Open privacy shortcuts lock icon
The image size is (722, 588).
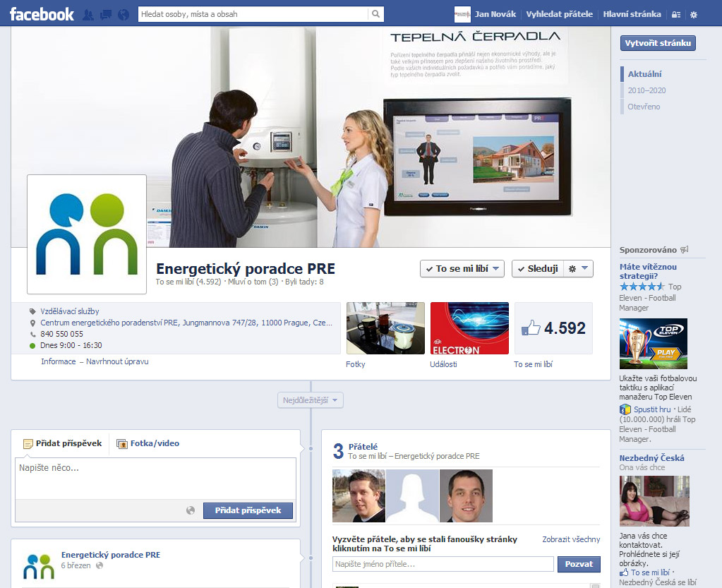point(676,15)
